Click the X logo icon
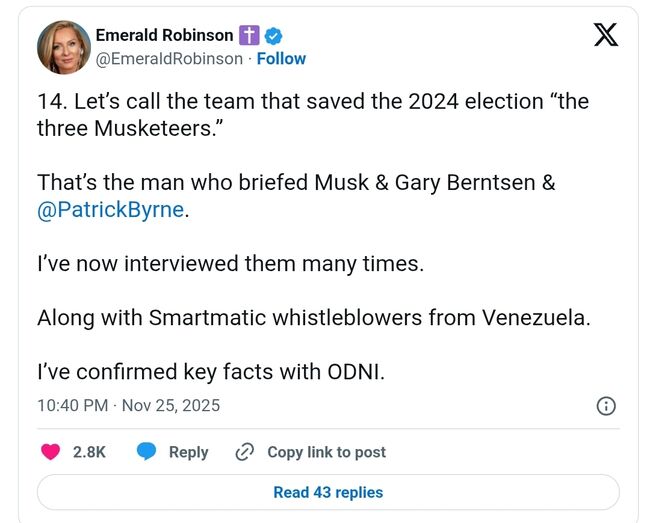The height and width of the screenshot is (523, 650). pos(604,36)
